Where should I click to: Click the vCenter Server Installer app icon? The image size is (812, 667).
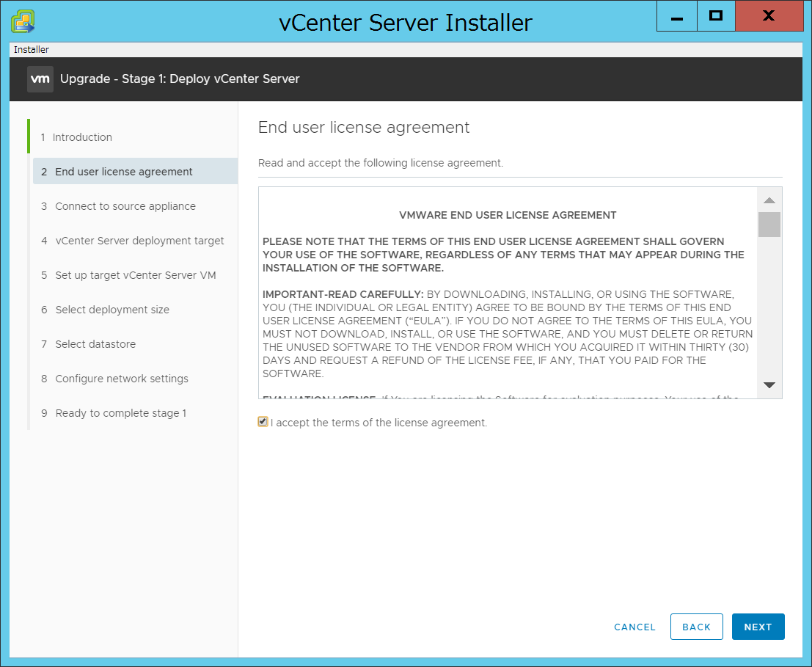(23, 22)
